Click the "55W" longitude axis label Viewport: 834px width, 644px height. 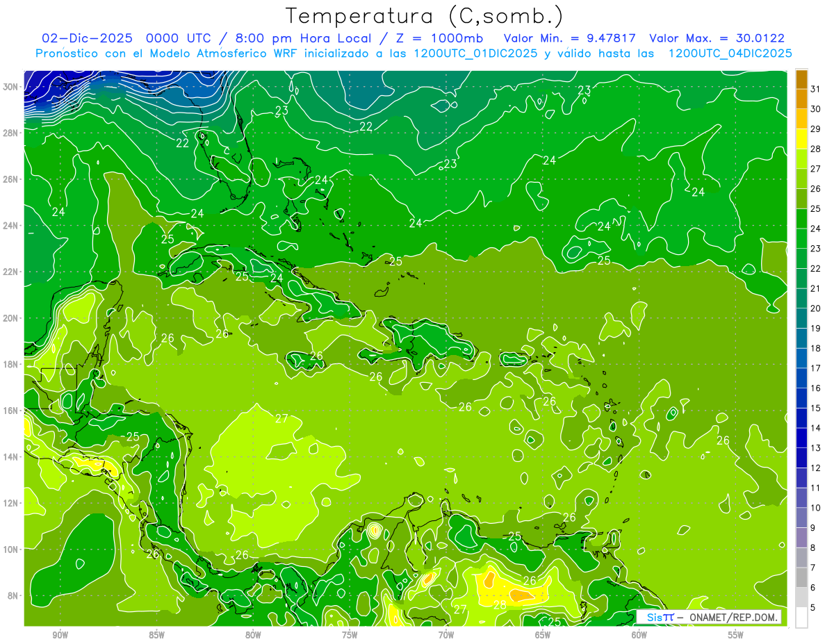[736, 635]
